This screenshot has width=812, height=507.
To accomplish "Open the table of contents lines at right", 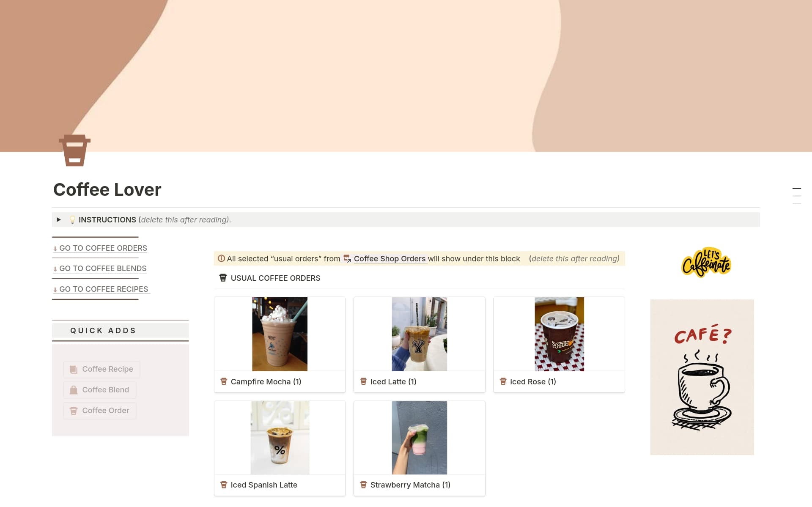I will (796, 196).
